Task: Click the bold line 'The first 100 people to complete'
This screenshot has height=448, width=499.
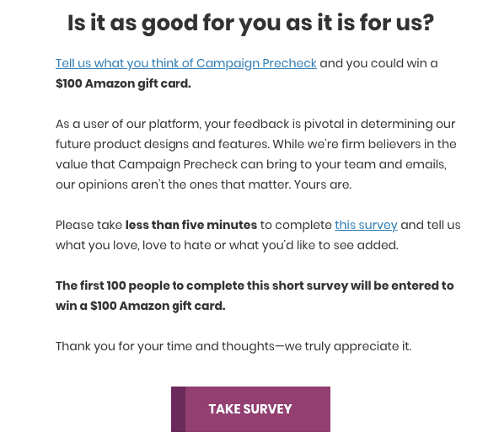Action: click(x=255, y=285)
